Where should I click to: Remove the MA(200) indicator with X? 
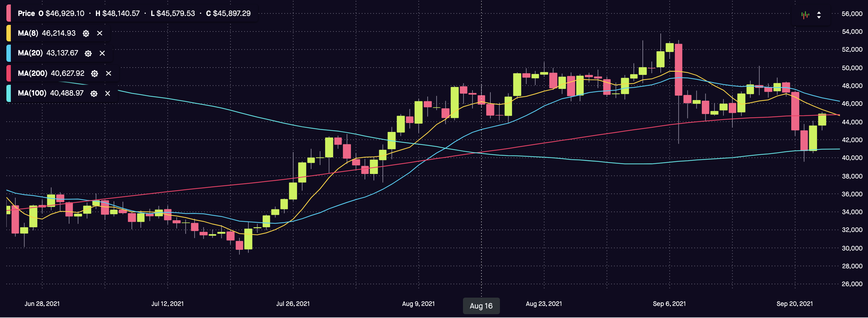click(x=109, y=74)
